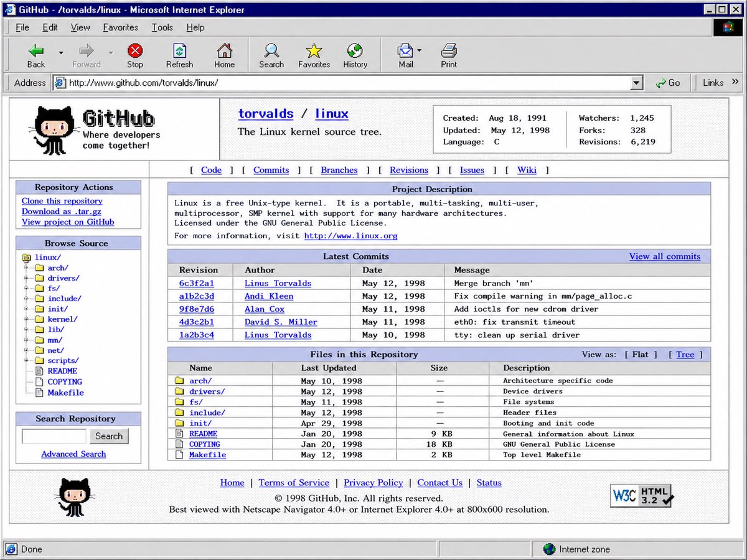
Task: Switch file view to Tree
Action: (685, 355)
